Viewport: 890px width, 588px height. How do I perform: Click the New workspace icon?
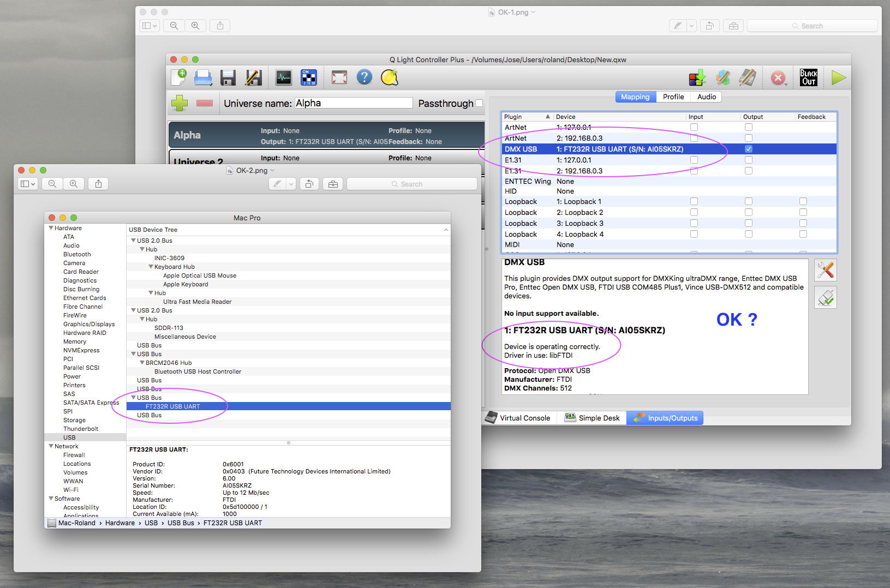178,77
